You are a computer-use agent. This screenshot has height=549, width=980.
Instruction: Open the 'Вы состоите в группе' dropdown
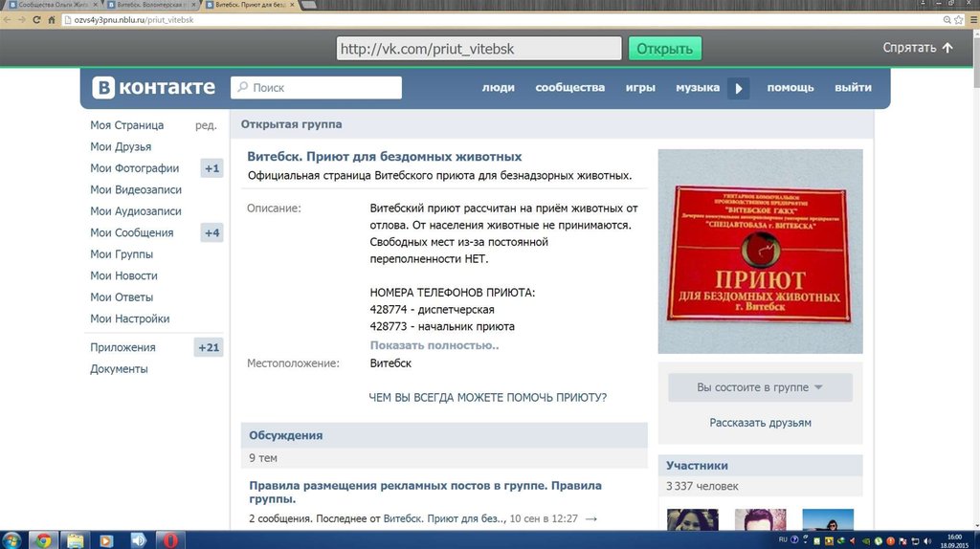tap(760, 387)
